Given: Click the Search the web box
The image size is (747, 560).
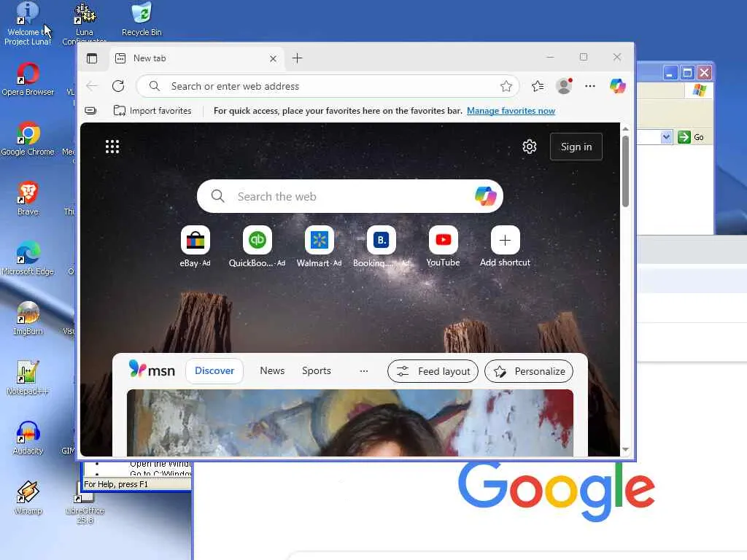Looking at the screenshot, I should (349, 196).
